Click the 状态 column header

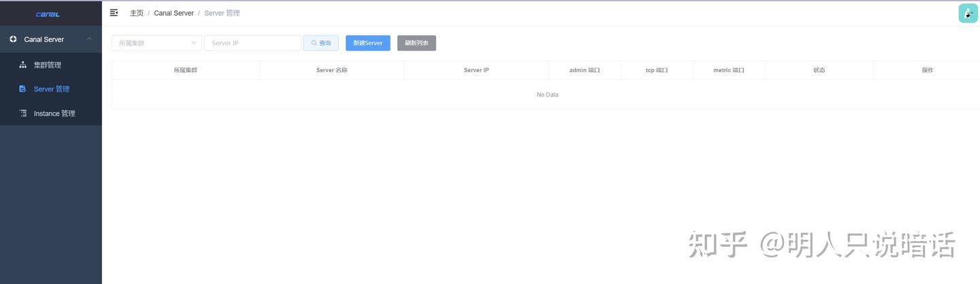click(x=819, y=70)
